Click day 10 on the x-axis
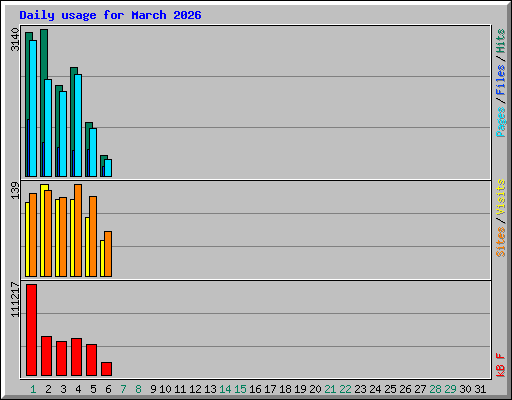The height and width of the screenshot is (400, 512). pyautogui.click(x=165, y=389)
